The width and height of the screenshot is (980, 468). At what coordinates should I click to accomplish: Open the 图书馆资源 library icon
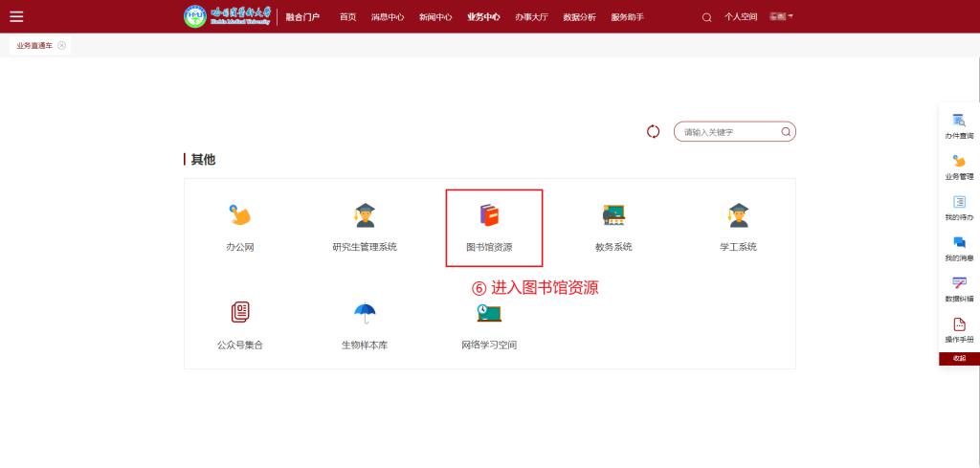pyautogui.click(x=489, y=216)
